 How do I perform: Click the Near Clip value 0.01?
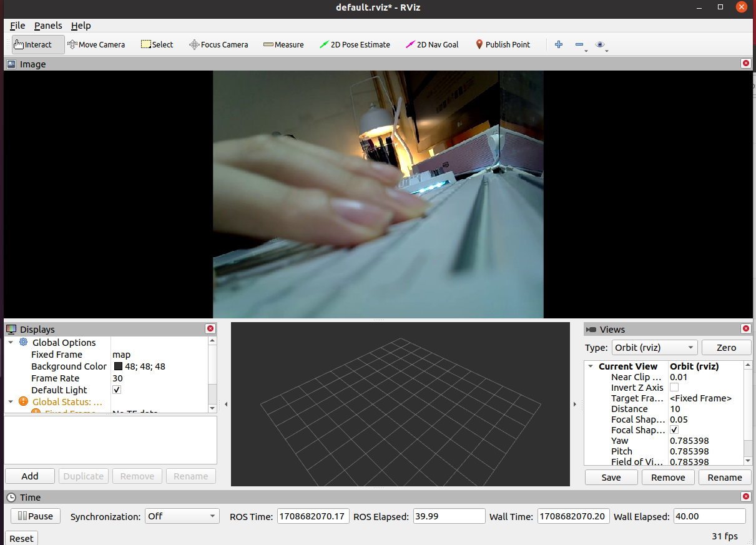coord(679,377)
